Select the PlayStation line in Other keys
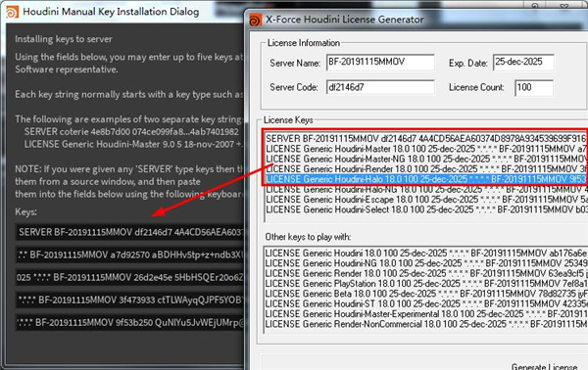 pyautogui.click(x=426, y=284)
